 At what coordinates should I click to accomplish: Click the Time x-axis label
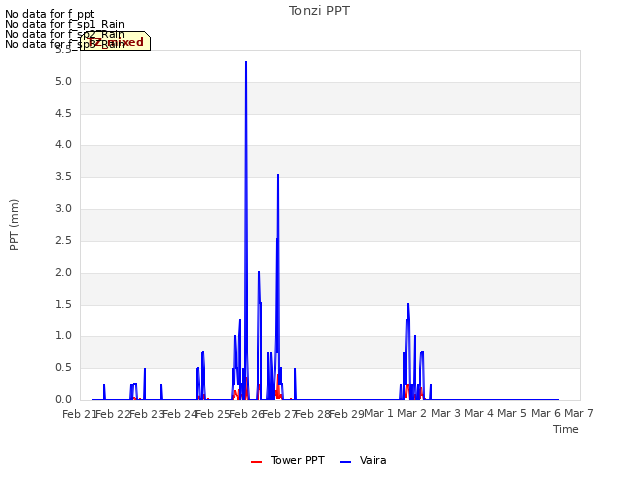(x=565, y=429)
